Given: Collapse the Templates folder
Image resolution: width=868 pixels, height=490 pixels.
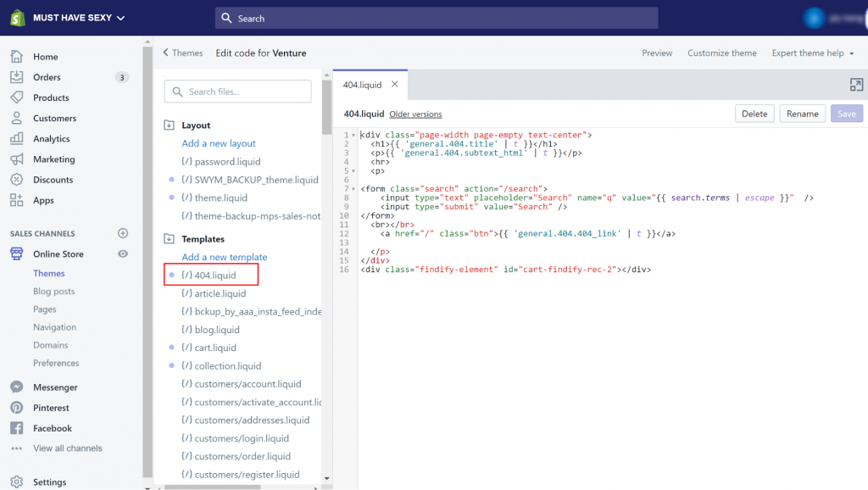Looking at the screenshot, I should pyautogui.click(x=169, y=239).
